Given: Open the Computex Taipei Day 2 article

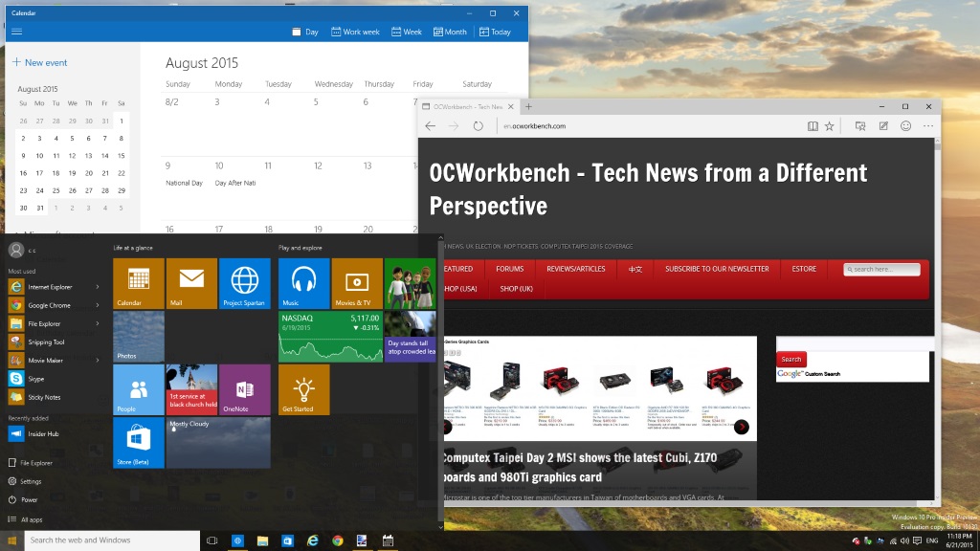Looking at the screenshot, I should tap(579, 467).
